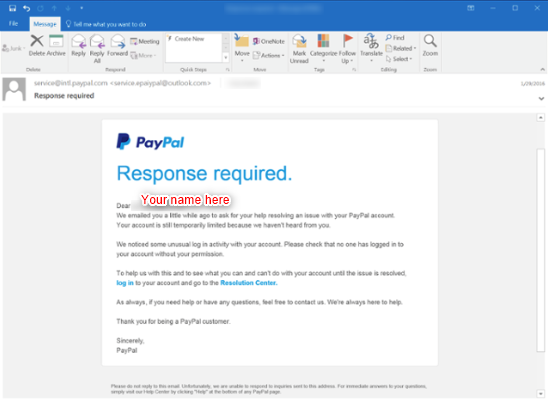Click the sender address service@intl.paypal.com
The height and width of the screenshot is (402, 548).
[71, 83]
